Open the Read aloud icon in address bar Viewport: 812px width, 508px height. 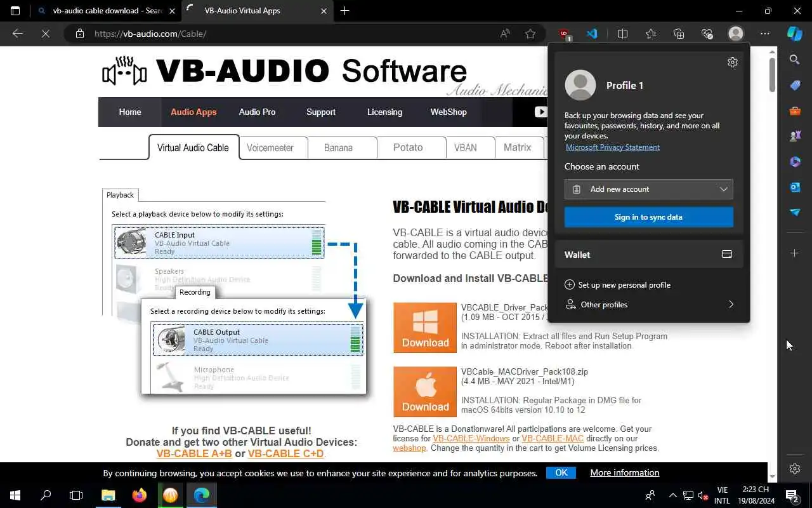tap(505, 34)
